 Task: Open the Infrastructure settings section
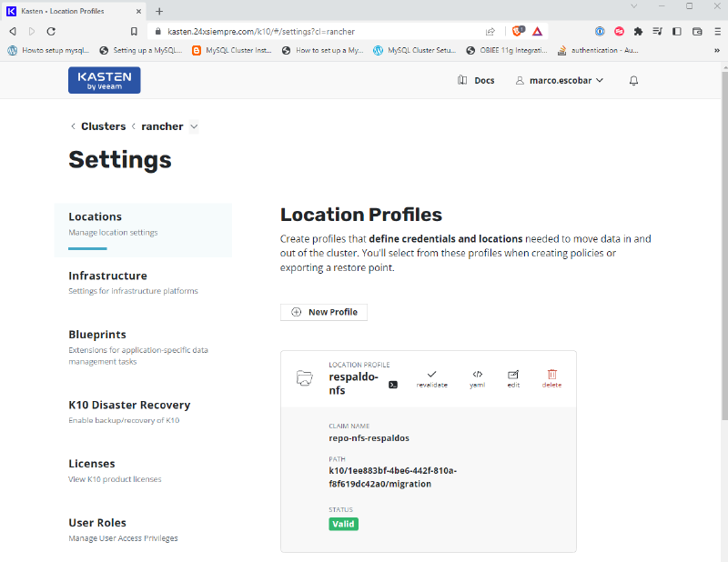point(133,282)
